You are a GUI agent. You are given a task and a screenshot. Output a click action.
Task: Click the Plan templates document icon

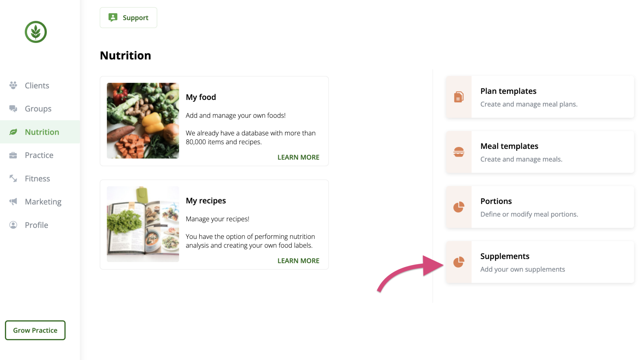[x=459, y=97]
